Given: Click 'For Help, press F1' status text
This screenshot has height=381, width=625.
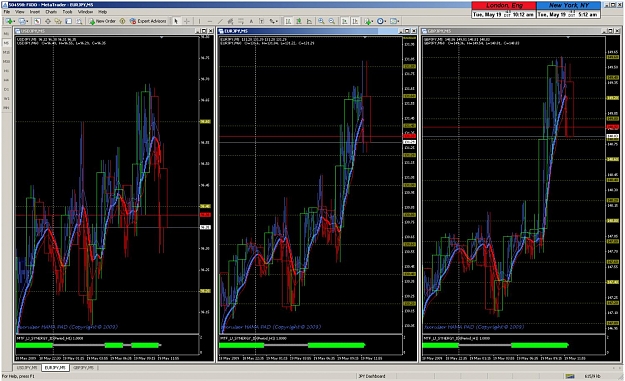Looking at the screenshot, I should pyautogui.click(x=18, y=376).
